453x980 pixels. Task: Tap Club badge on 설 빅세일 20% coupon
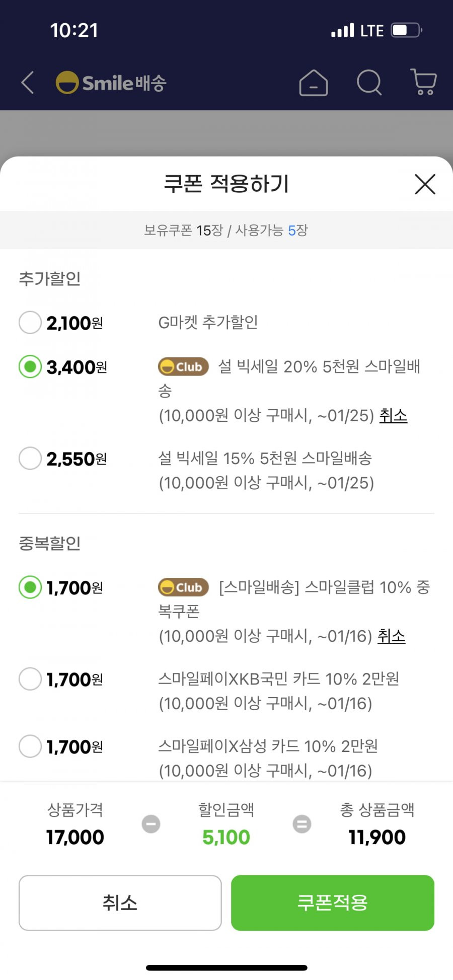coord(183,366)
